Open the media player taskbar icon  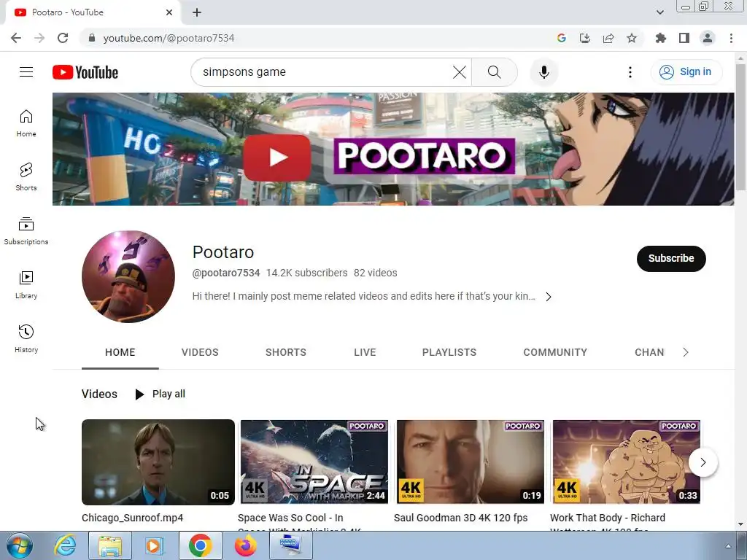coord(154,545)
